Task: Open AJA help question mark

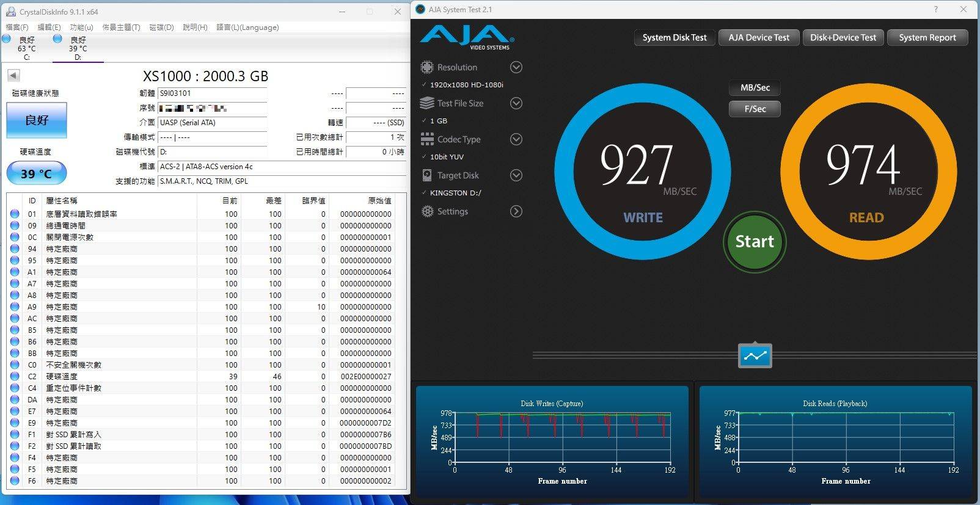Action: tap(935, 9)
